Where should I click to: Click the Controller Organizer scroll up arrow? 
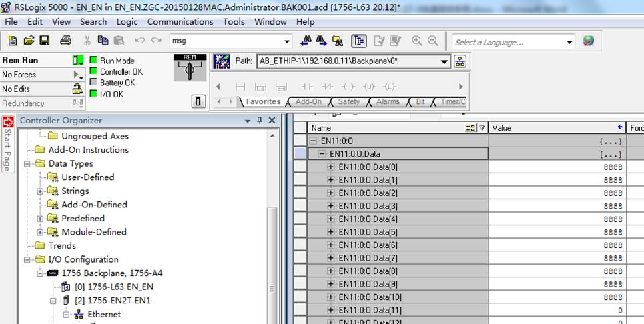tap(272, 136)
